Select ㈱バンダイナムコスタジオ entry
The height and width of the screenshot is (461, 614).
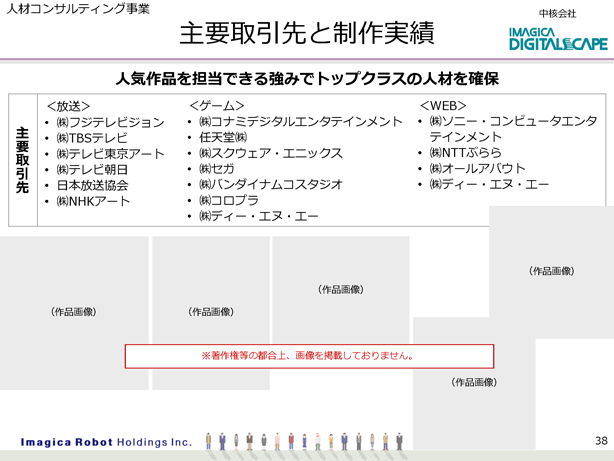click(x=271, y=184)
